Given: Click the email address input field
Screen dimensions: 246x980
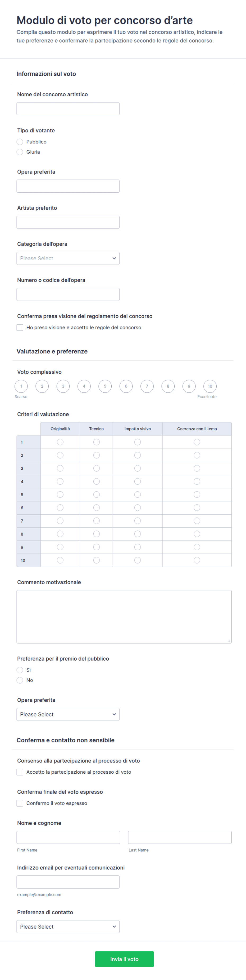Looking at the screenshot, I should (68, 882).
